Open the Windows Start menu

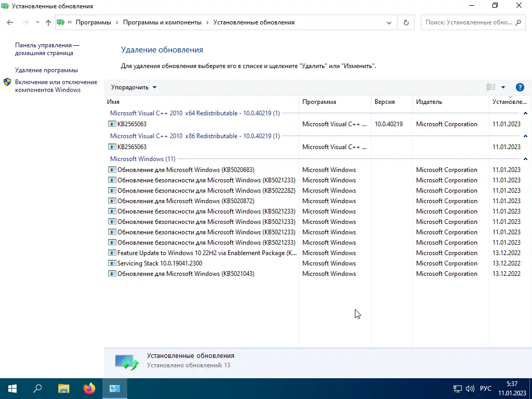(12, 389)
